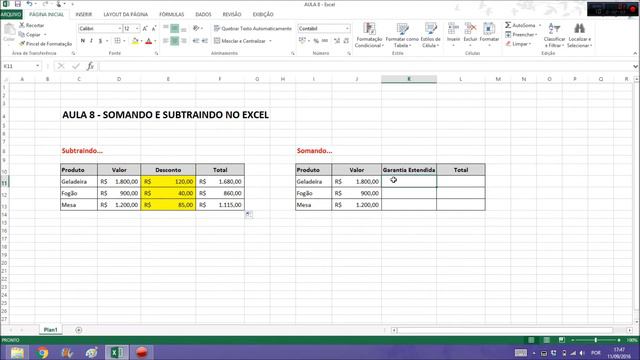Screen dimensions: 640x360
Task: Select the Garantia Estendida header cell
Action: pyautogui.click(x=409, y=170)
